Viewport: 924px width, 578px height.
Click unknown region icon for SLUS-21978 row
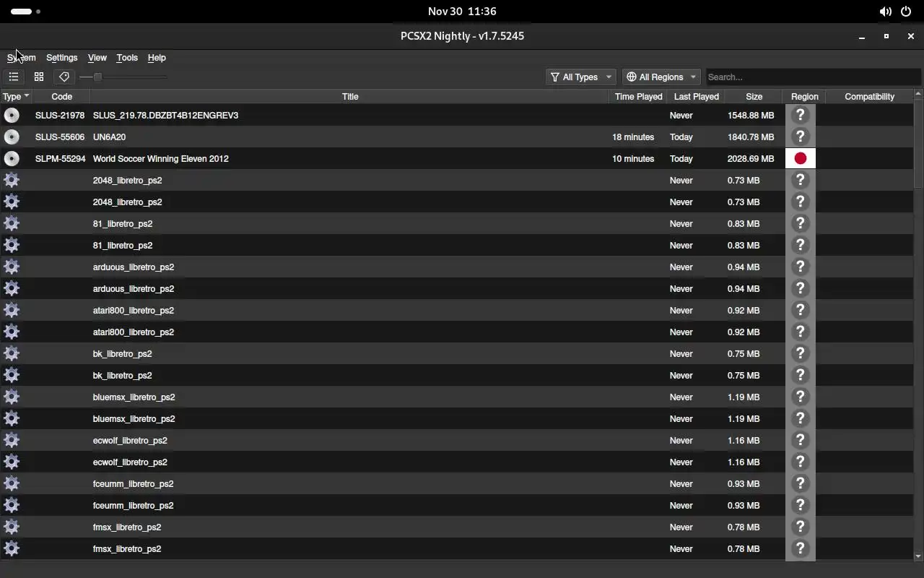tap(800, 115)
